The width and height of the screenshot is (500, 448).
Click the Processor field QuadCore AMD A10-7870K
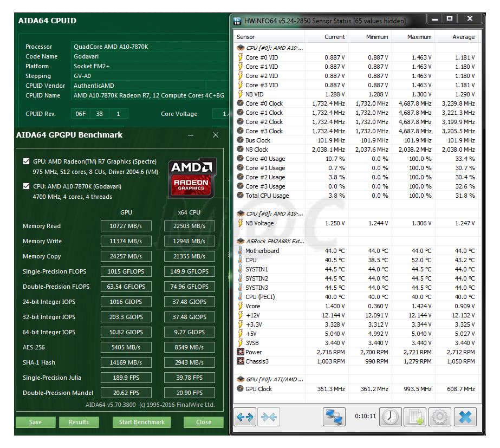150,47
